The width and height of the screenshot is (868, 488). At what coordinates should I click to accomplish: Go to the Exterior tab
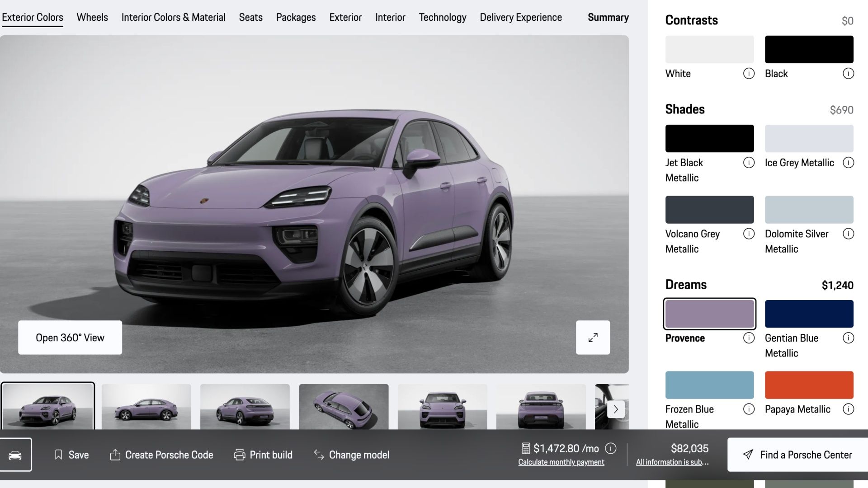345,17
